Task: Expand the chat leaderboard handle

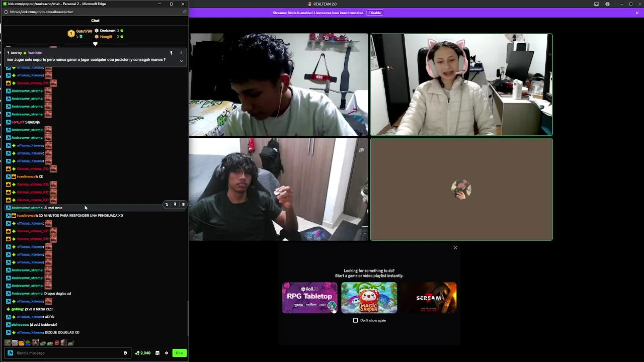Action: pyautogui.click(x=95, y=44)
